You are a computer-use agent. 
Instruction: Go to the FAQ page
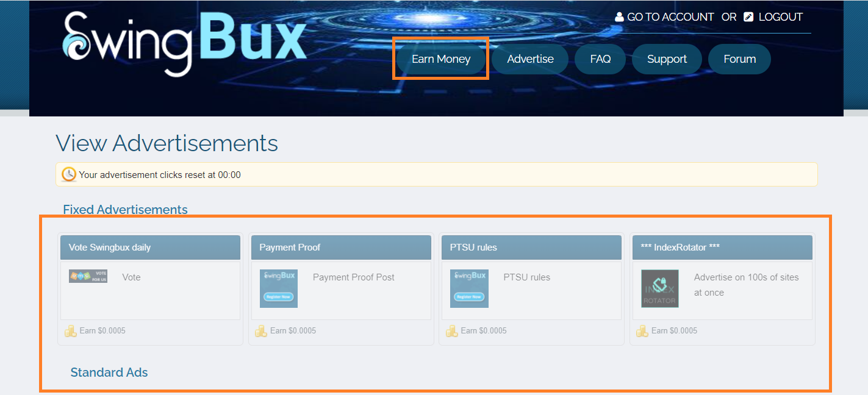(600, 59)
